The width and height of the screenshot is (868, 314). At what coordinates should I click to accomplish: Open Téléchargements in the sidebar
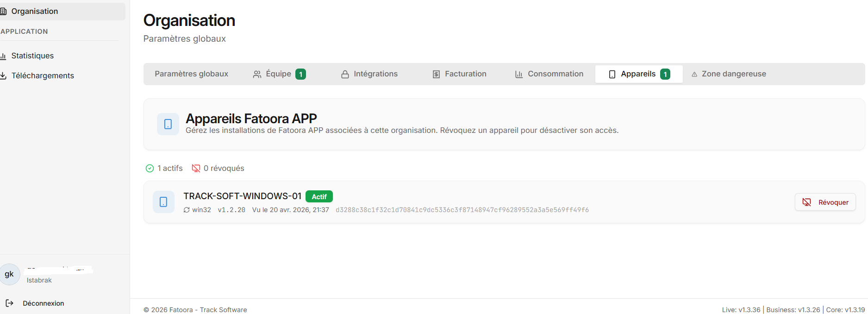43,75
